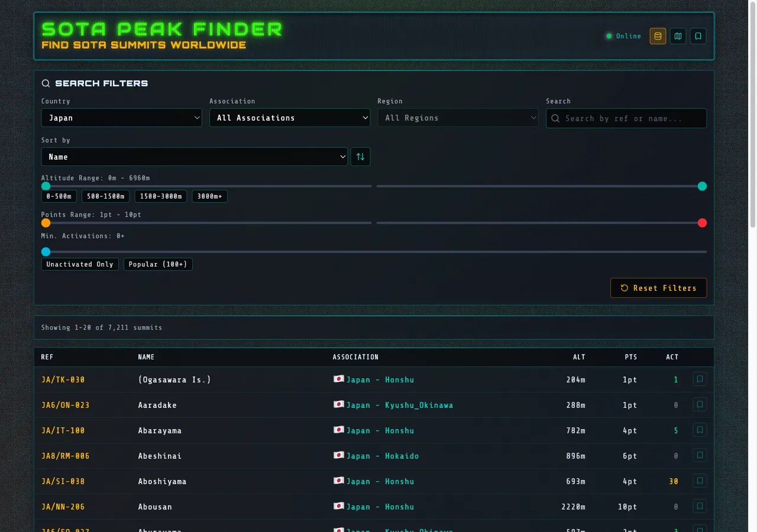This screenshot has height=532, width=757.
Task: Click the Reset Filters button
Action: point(658,288)
